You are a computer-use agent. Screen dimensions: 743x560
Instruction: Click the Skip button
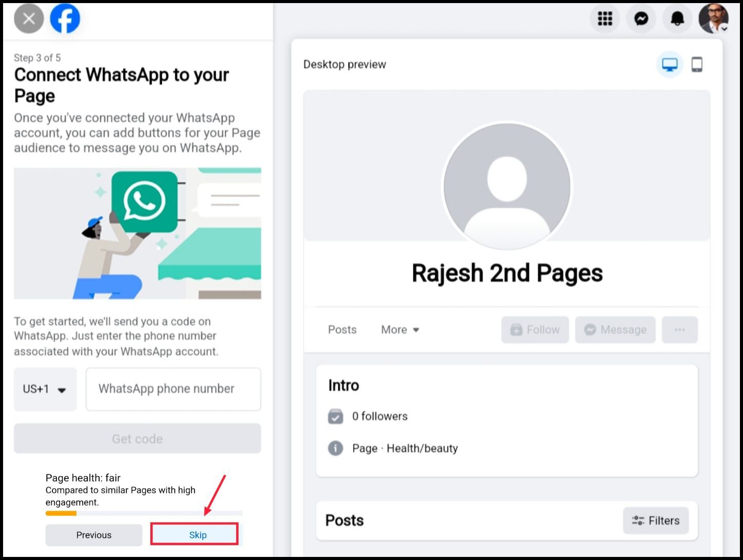tap(194, 534)
